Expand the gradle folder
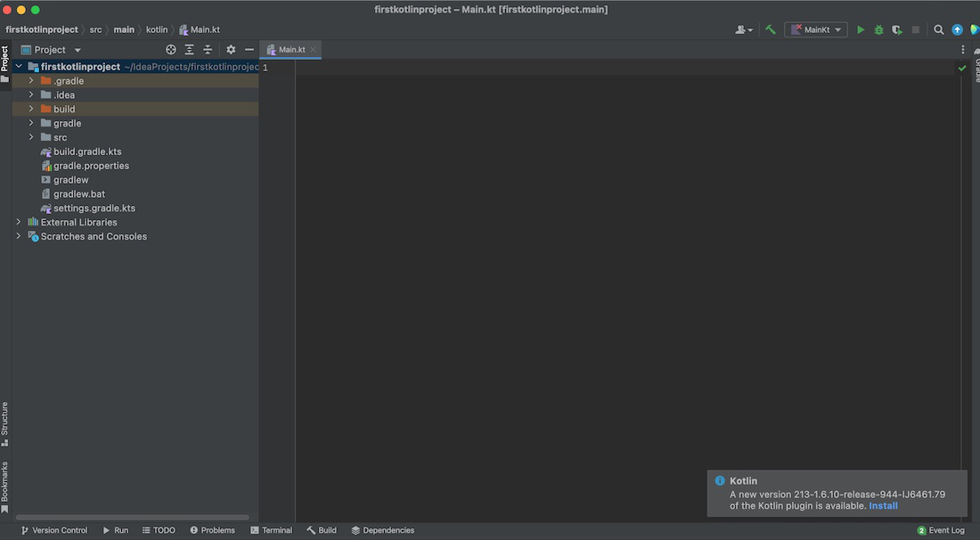 pos(31,123)
